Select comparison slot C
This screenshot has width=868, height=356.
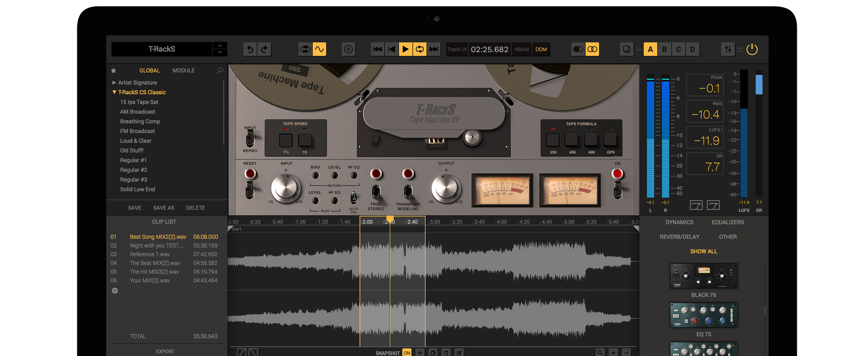[678, 49]
